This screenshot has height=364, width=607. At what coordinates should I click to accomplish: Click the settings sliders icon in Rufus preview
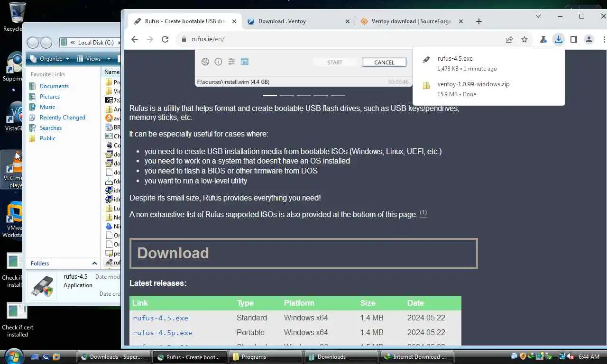pos(231,62)
